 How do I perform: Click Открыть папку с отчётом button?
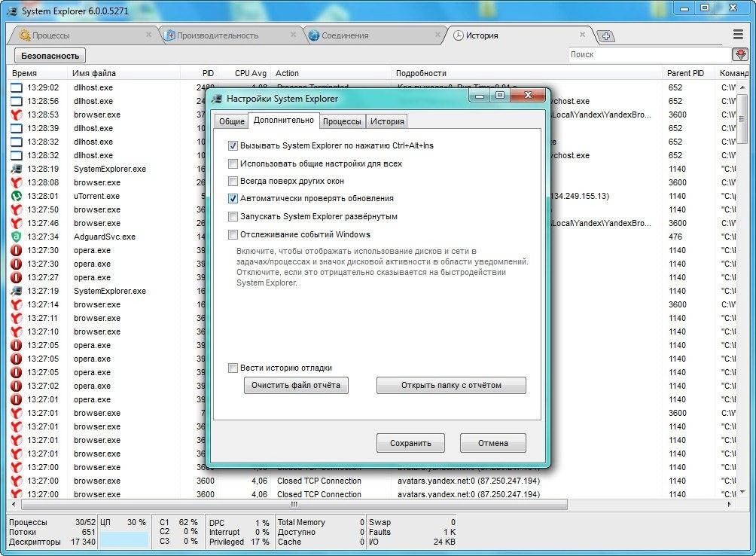click(451, 385)
